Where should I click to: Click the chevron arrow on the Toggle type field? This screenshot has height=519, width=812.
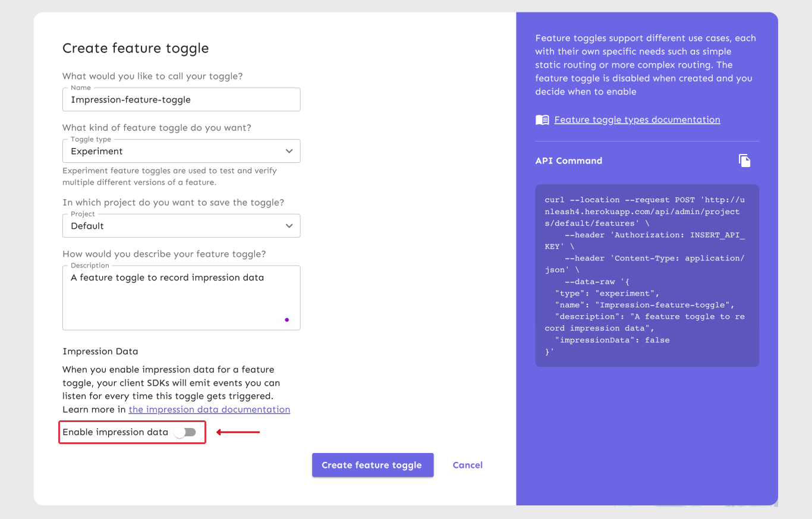point(289,151)
